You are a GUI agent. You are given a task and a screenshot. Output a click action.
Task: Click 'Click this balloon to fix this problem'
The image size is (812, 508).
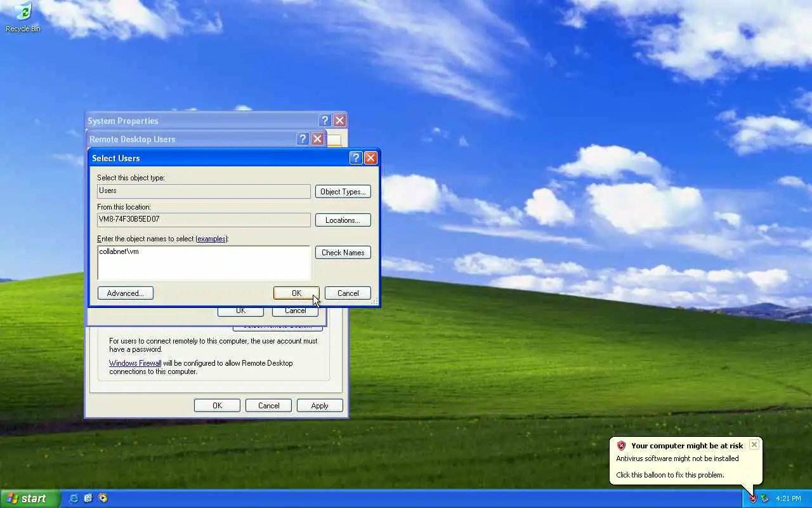(670, 475)
